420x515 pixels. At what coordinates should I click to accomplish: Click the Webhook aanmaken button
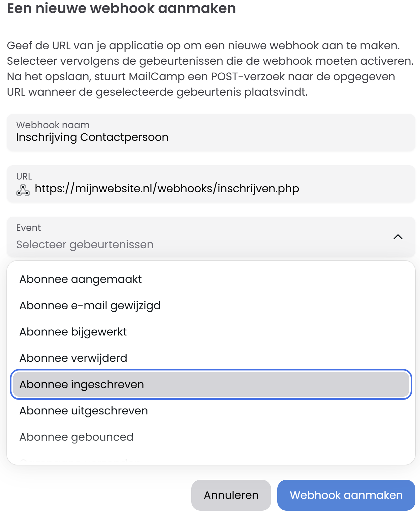[346, 495]
